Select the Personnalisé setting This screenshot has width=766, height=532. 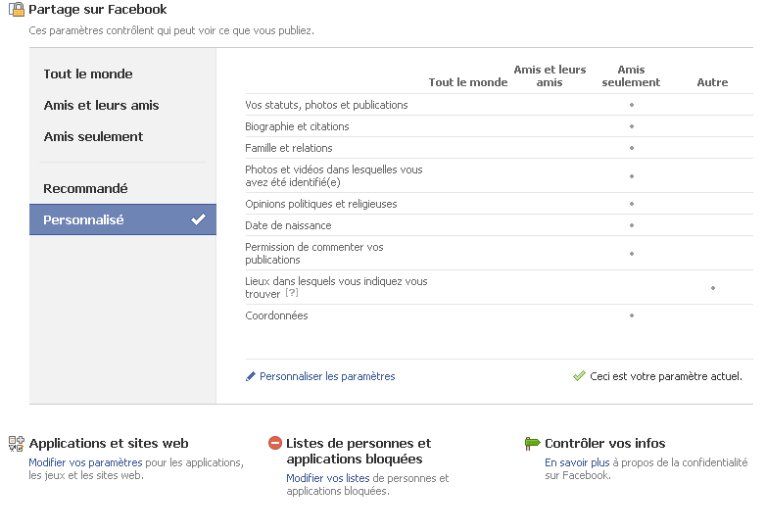122,219
